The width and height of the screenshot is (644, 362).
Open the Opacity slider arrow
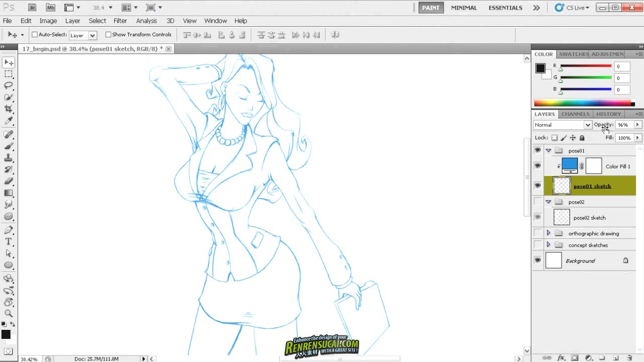pyautogui.click(x=637, y=125)
